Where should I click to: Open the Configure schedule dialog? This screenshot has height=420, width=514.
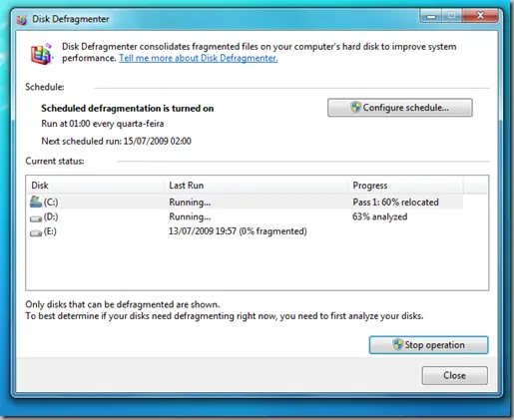[400, 108]
